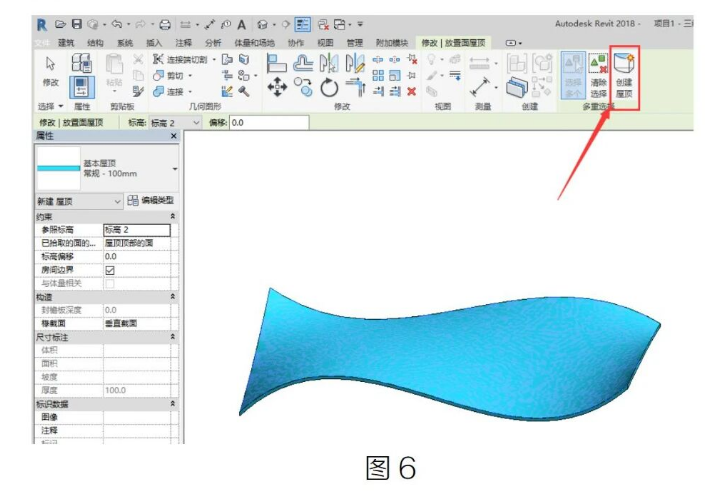Open the 体量和场地 ribbon tab

254,43
